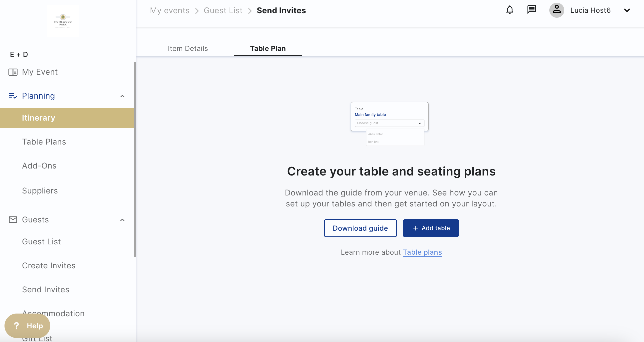Go to My events breadcrumb

click(170, 10)
